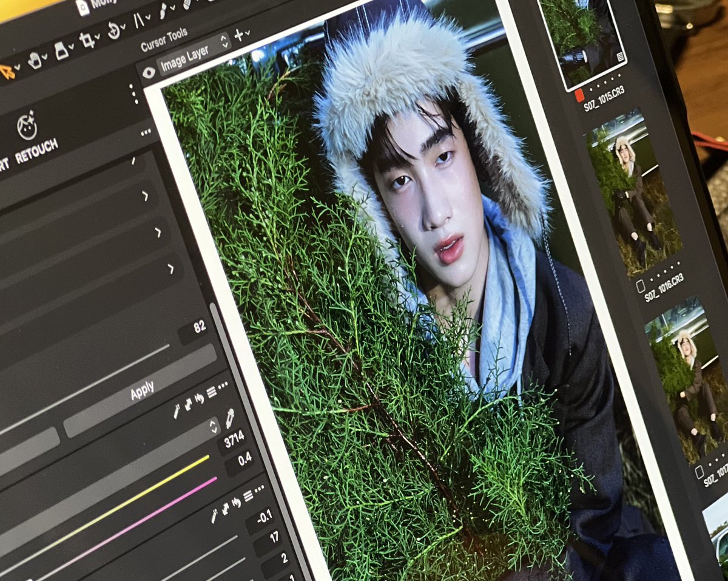This screenshot has width=728, height=581.
Task: Toggle color tag box of S07_1017
Action: click(699, 471)
